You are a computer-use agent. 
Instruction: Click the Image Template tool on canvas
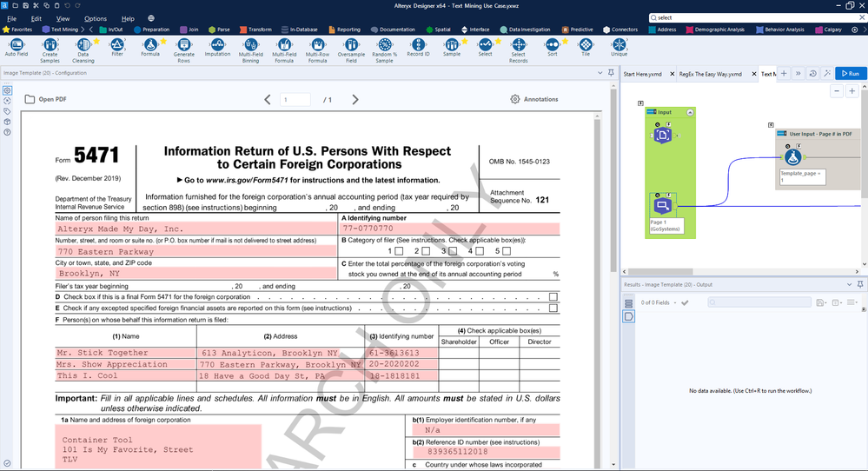pyautogui.click(x=662, y=206)
